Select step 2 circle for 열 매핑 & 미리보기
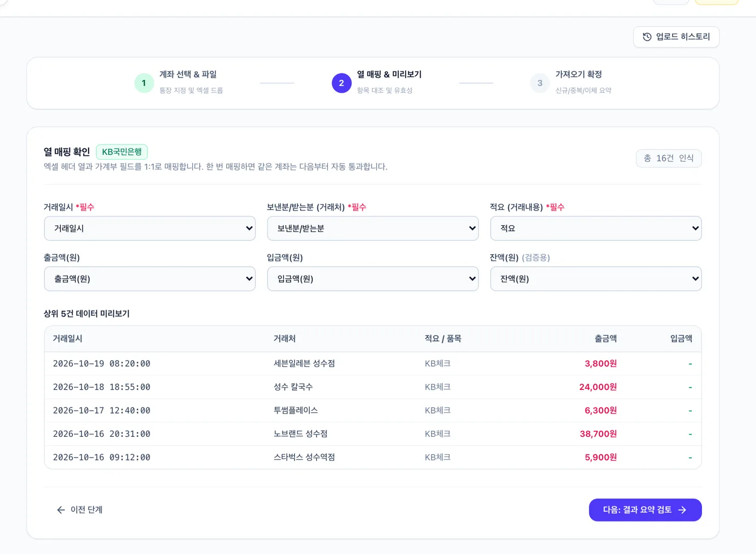Viewport: 756px width, 554px height. (341, 83)
